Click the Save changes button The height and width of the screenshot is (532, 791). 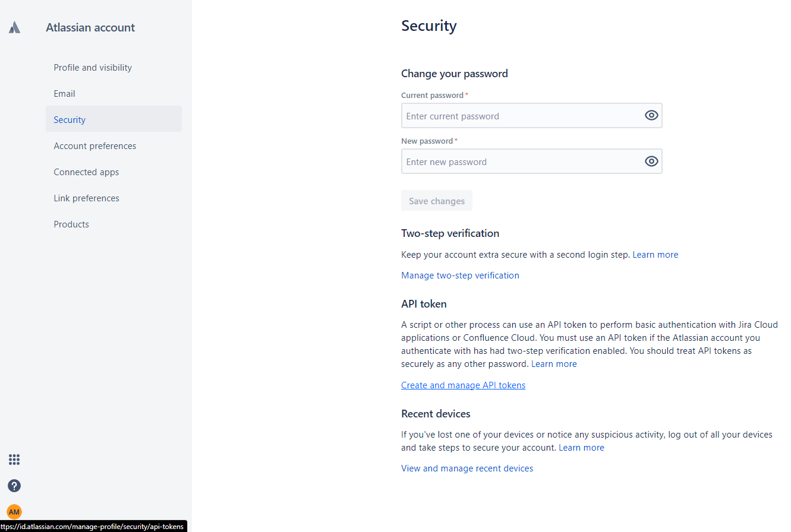coord(437,201)
